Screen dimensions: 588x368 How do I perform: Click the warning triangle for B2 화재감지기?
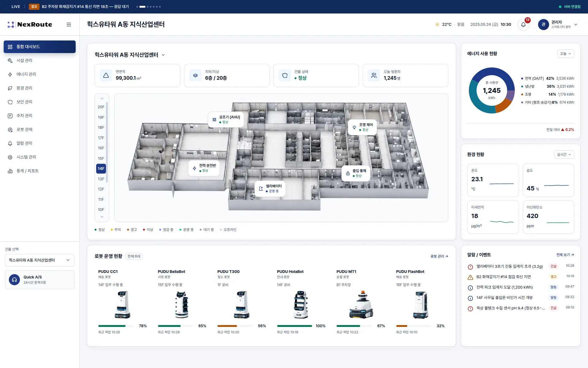(x=470, y=277)
